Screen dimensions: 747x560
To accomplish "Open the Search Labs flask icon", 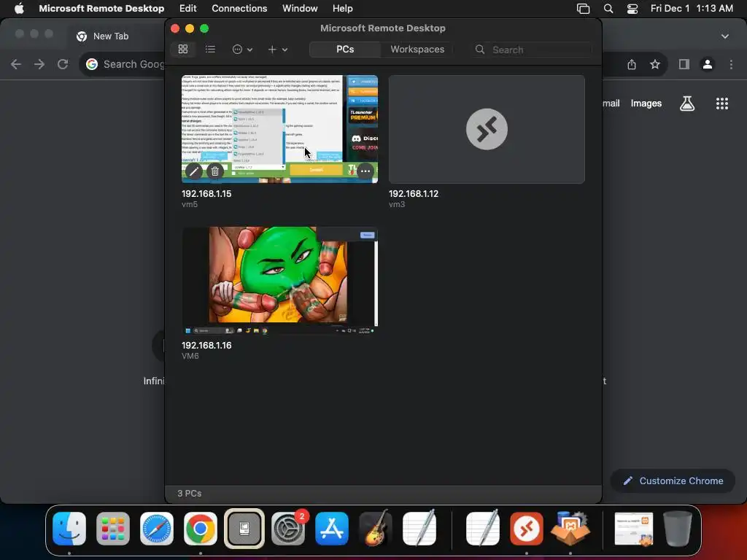I will pyautogui.click(x=687, y=104).
